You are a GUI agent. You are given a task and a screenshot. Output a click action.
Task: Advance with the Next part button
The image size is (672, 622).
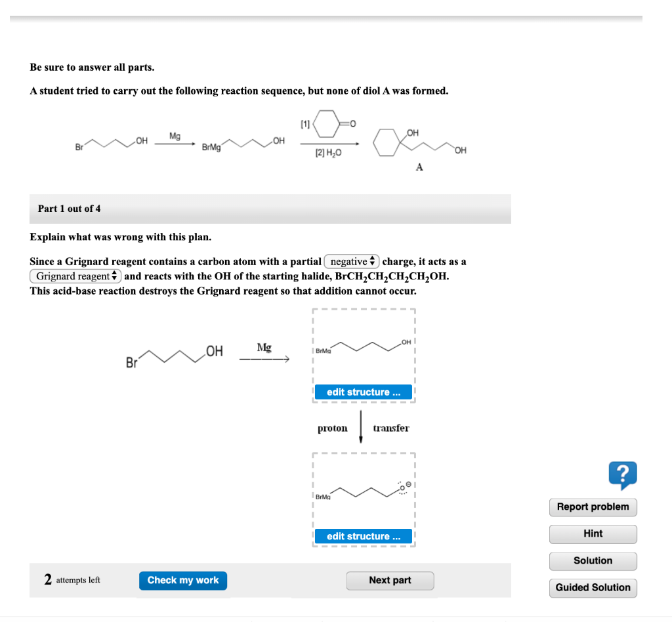390,581
